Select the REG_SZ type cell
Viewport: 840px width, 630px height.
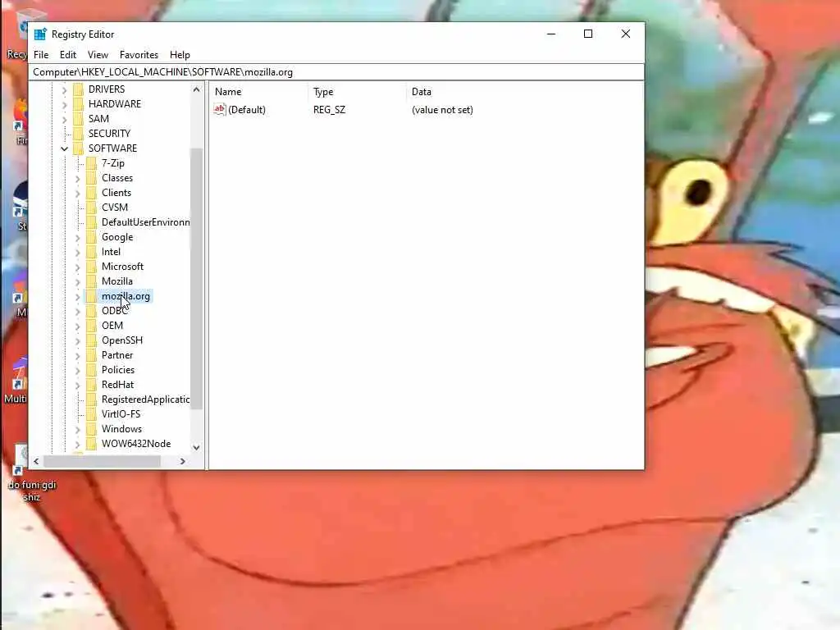[x=330, y=110]
